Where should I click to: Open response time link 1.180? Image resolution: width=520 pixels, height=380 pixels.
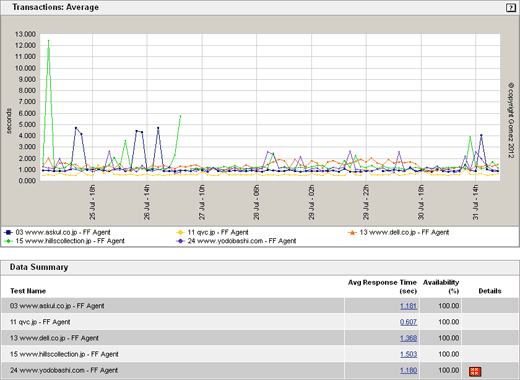pyautogui.click(x=408, y=370)
